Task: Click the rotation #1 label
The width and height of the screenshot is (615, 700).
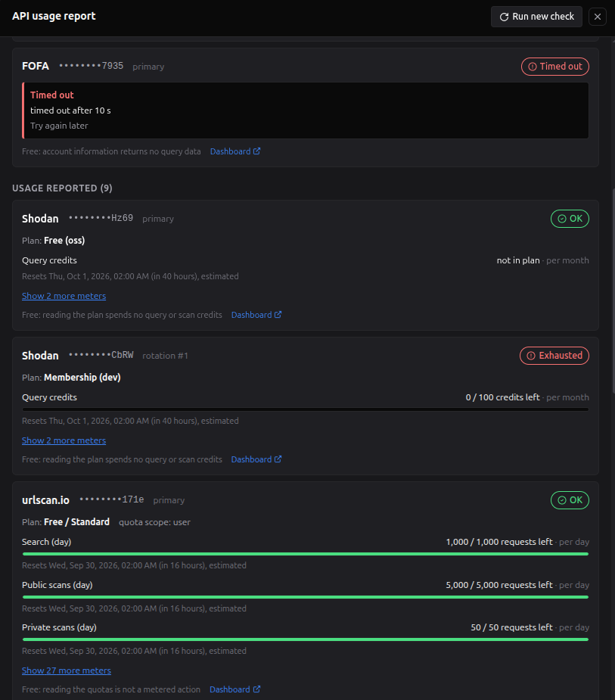Action: 165,356
